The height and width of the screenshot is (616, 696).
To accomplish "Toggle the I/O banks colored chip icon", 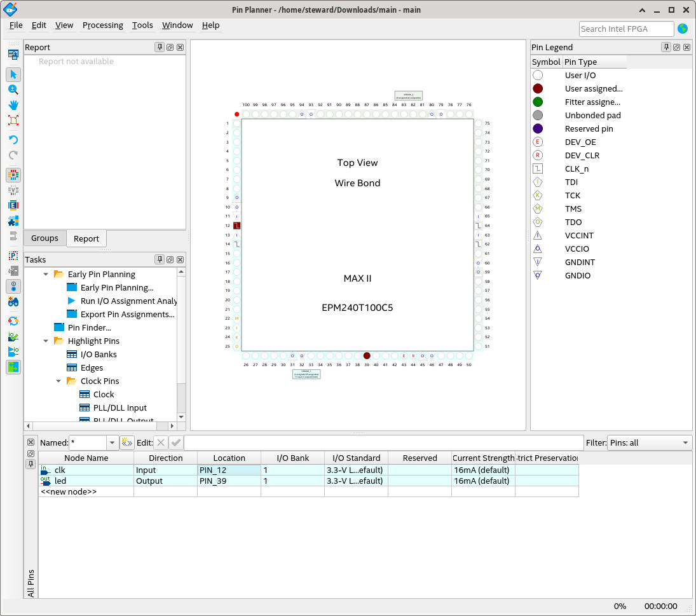I will (13, 175).
